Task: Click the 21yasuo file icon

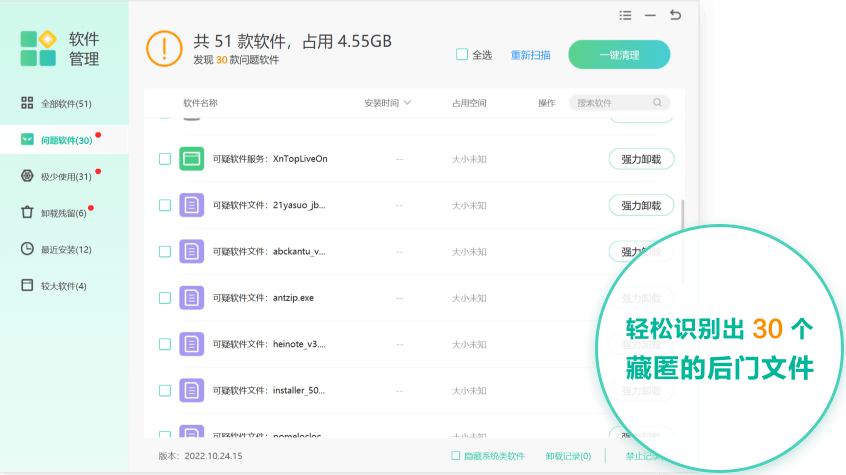Action: tap(191, 205)
